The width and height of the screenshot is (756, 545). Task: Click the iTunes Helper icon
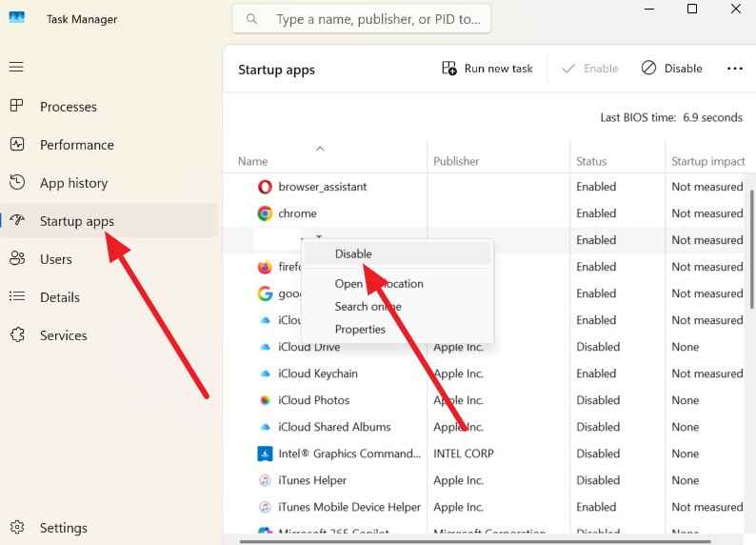[265, 480]
